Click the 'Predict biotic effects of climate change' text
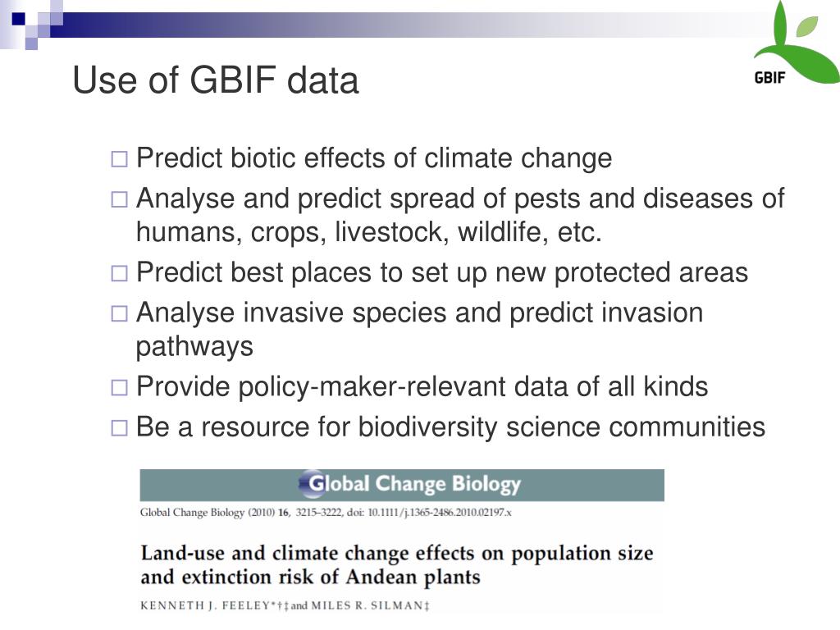This screenshot has height=630, width=840. click(374, 158)
